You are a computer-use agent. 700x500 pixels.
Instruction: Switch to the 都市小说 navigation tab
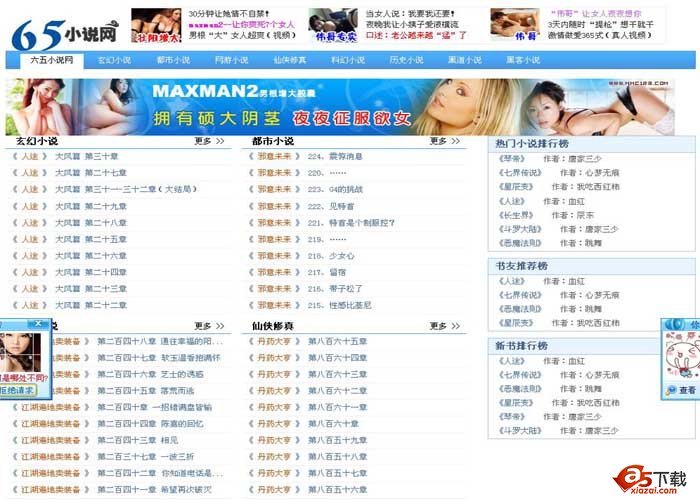click(173, 60)
